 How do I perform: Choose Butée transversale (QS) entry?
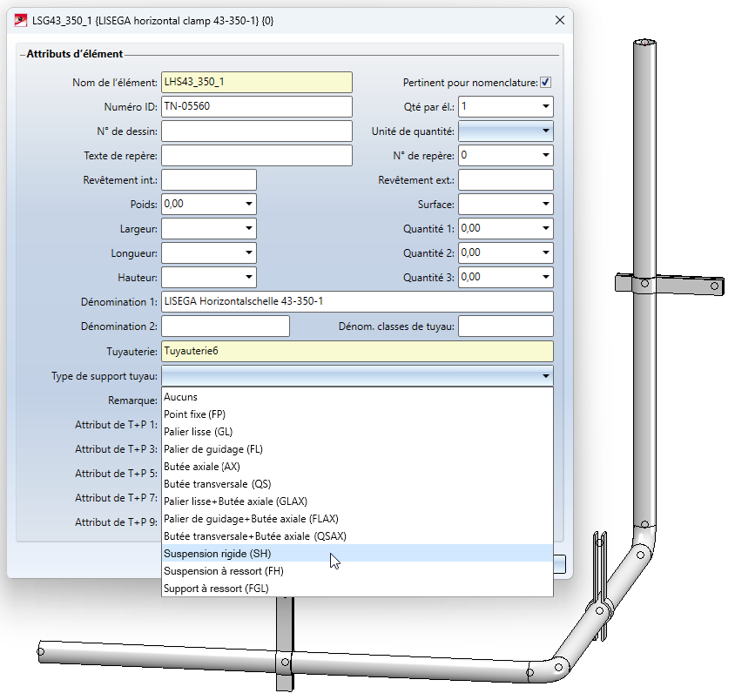[x=357, y=484]
